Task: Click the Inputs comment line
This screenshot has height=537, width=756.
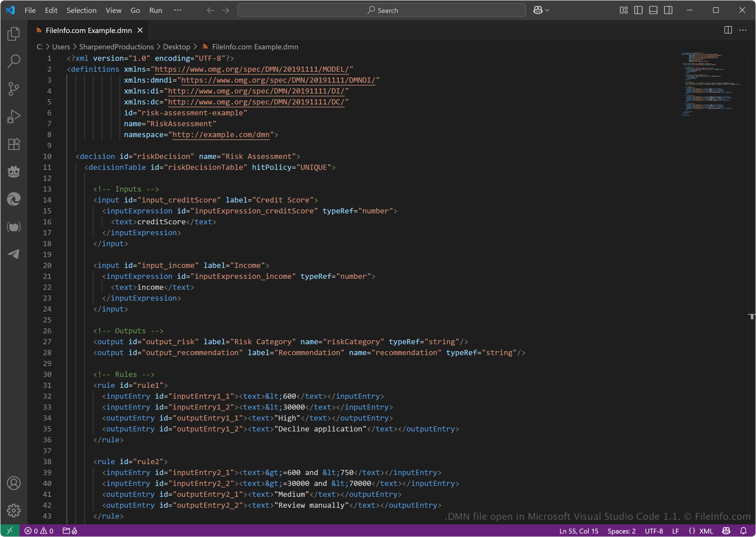Action: (x=126, y=189)
